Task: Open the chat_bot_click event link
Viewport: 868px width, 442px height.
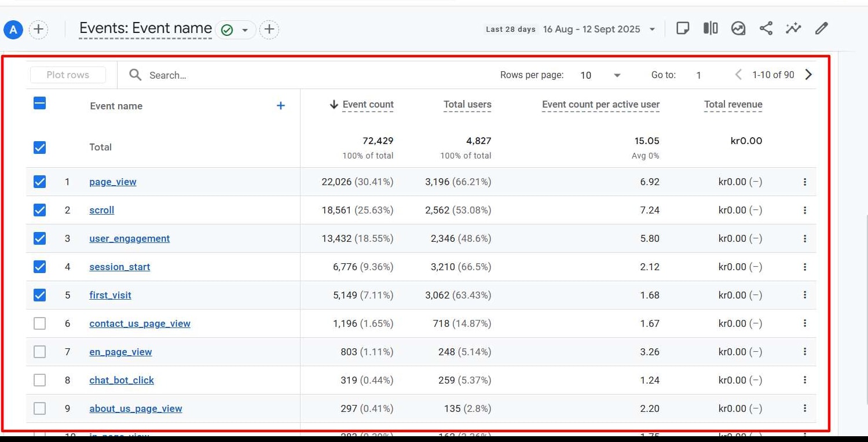Action: click(122, 380)
